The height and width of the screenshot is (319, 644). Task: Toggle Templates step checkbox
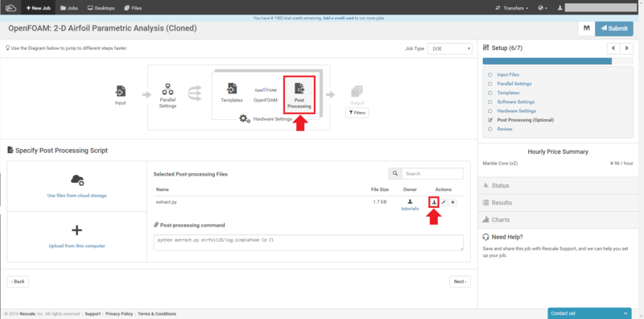pyautogui.click(x=490, y=93)
